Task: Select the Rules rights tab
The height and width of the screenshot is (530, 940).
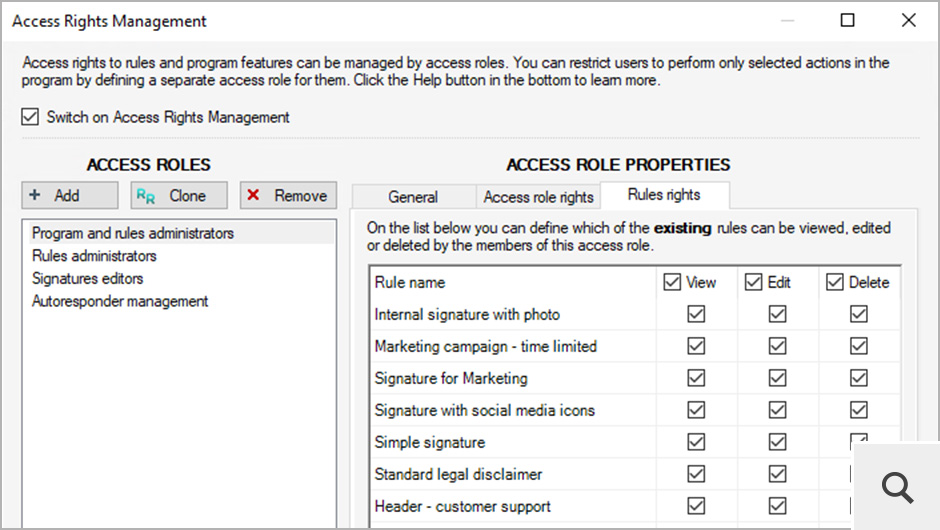Action: [664, 194]
